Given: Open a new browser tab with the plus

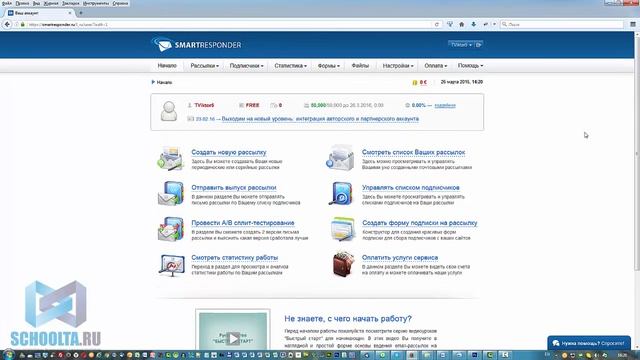Looking at the screenshot, I should point(81,13).
